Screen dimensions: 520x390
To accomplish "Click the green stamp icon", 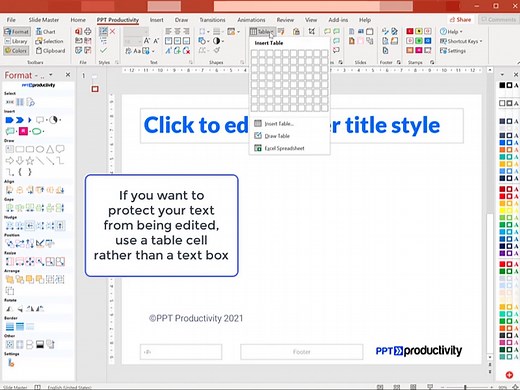I will click(x=419, y=41).
